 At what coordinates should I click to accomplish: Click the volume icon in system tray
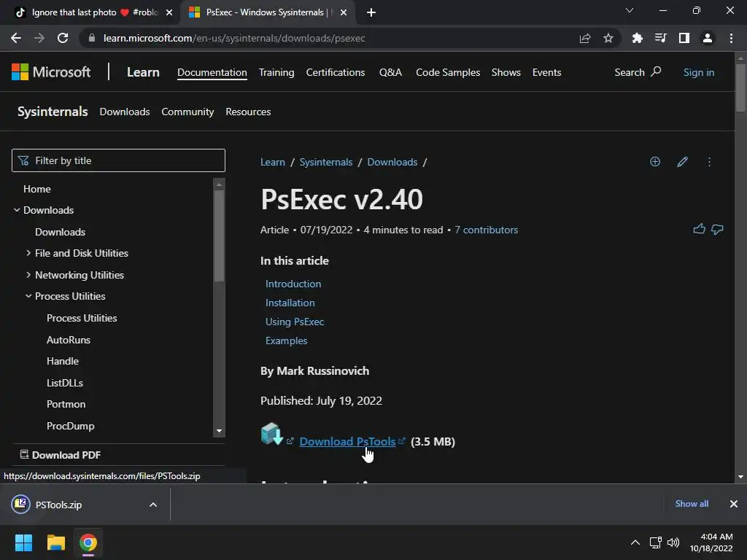click(x=673, y=542)
